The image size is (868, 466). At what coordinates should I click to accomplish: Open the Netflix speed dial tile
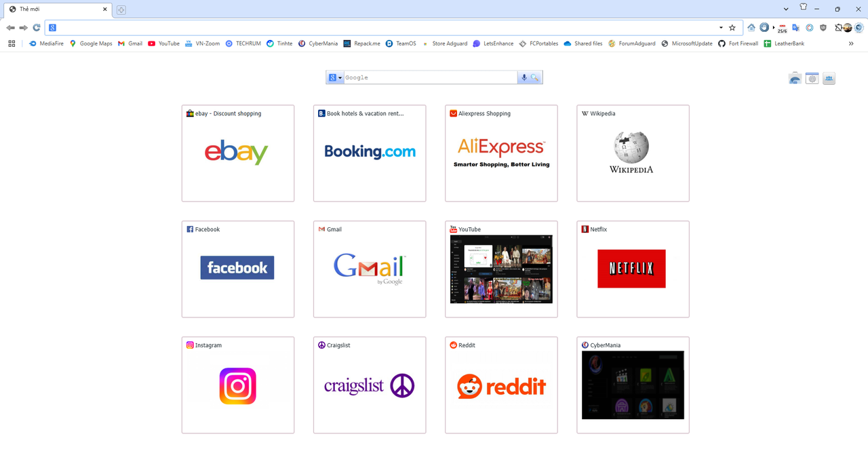[633, 269]
